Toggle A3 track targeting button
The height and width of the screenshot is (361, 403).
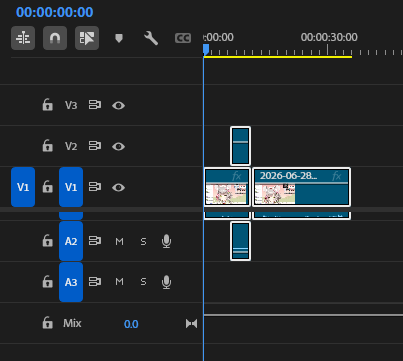pos(71,282)
